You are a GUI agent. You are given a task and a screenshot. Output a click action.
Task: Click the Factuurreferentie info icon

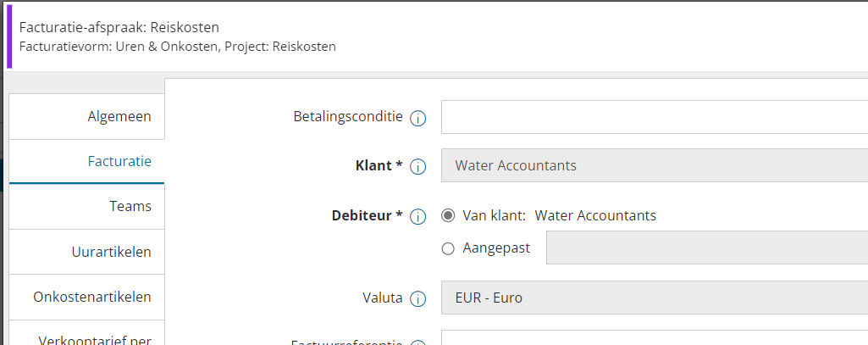[418, 342]
